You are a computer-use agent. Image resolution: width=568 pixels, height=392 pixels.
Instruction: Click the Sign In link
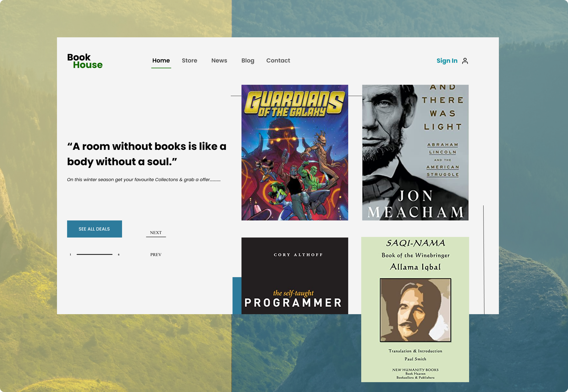point(447,61)
